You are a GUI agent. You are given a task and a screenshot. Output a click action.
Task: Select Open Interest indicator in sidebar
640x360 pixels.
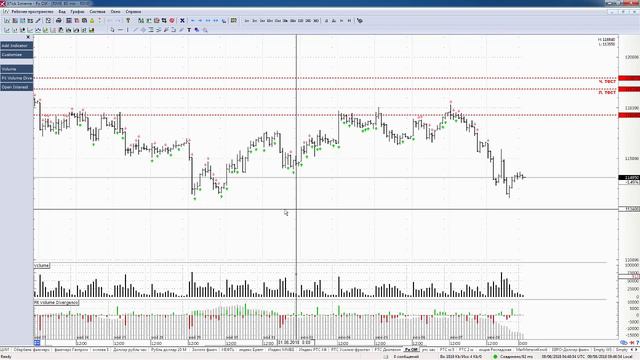tap(16, 87)
